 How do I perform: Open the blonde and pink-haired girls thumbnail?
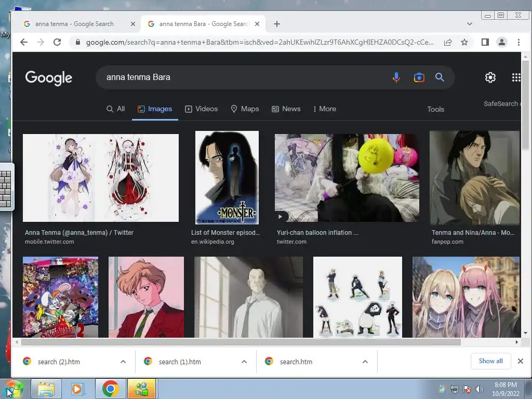pos(466,297)
